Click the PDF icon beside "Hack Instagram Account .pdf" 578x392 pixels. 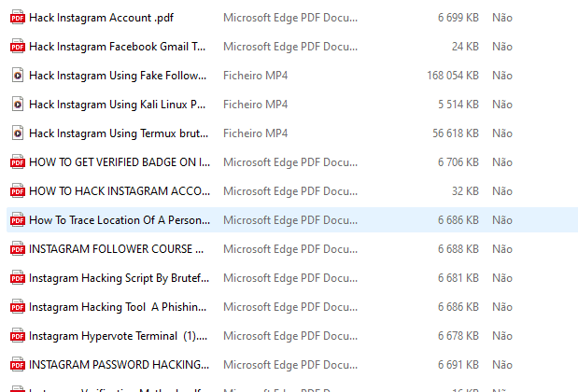17,17
